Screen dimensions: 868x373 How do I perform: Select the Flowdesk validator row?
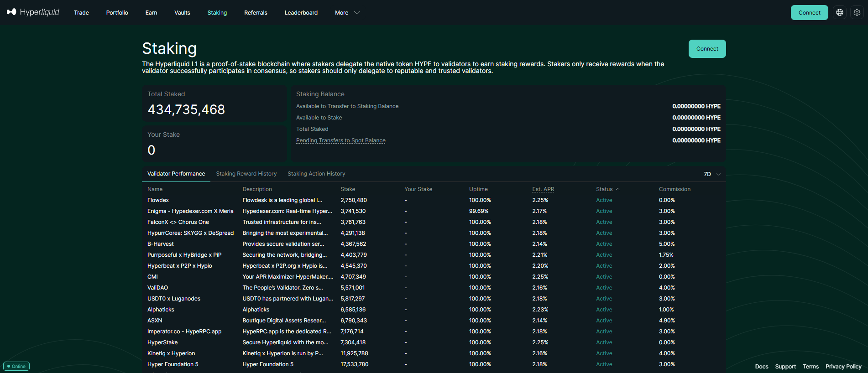coord(434,200)
